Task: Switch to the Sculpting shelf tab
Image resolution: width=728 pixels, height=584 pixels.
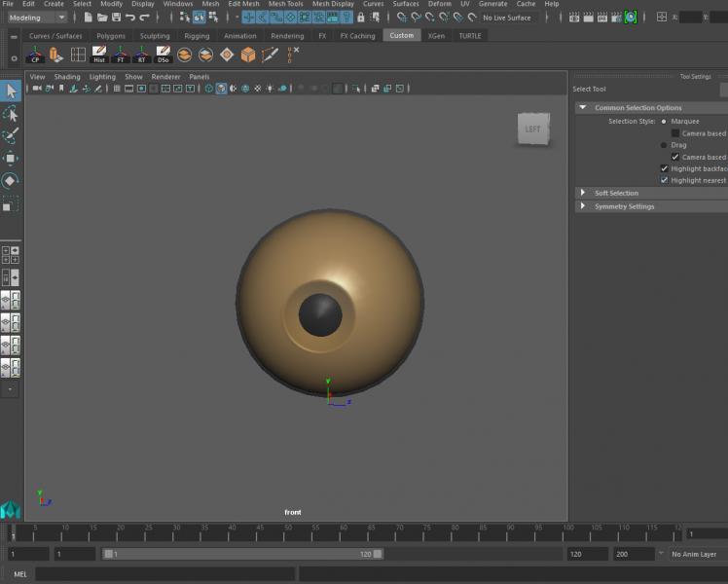Action: click(x=154, y=36)
